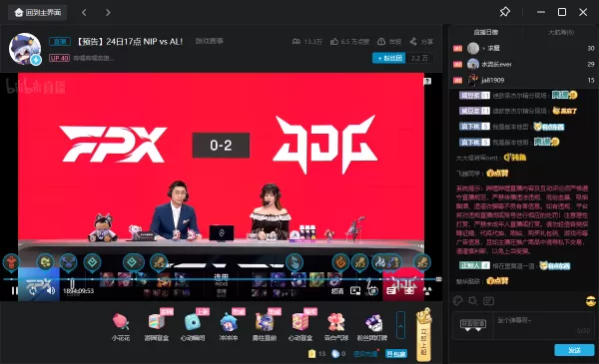
Task: Click the 2.2万 fan club count
Action: tap(419, 58)
